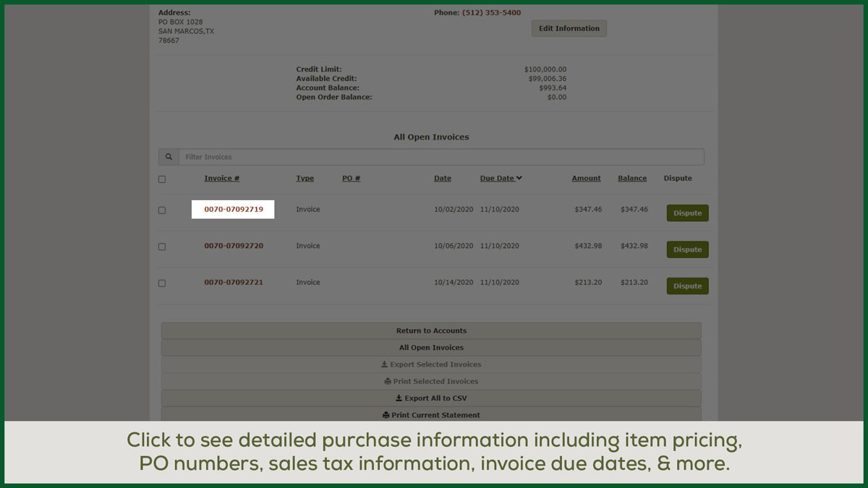The height and width of the screenshot is (488, 868).
Task: Open invoice link 0070-07092720
Action: [233, 246]
